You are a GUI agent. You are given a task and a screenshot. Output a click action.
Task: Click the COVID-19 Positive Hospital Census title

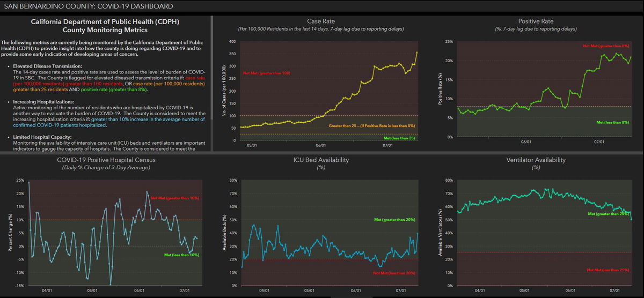tap(105, 160)
